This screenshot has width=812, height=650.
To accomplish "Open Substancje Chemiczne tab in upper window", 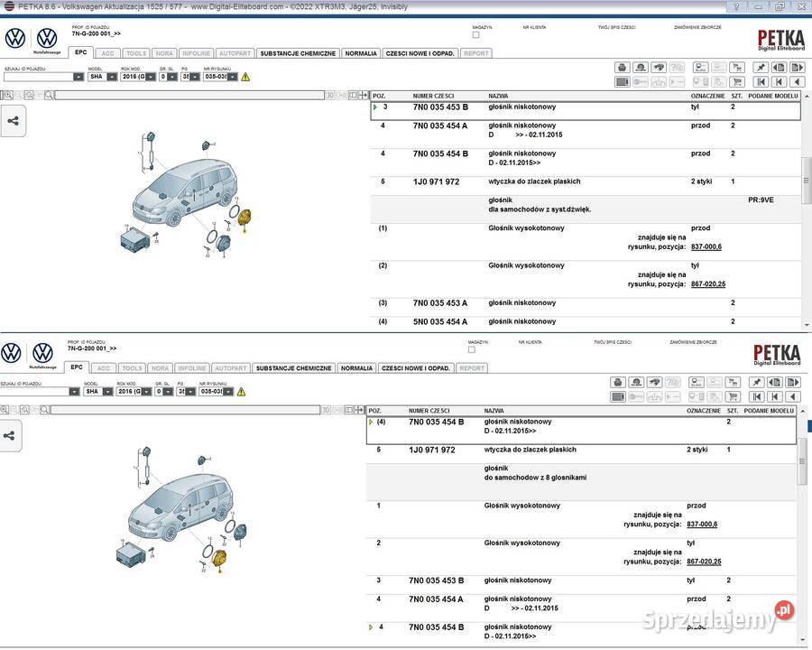I will click(x=298, y=53).
